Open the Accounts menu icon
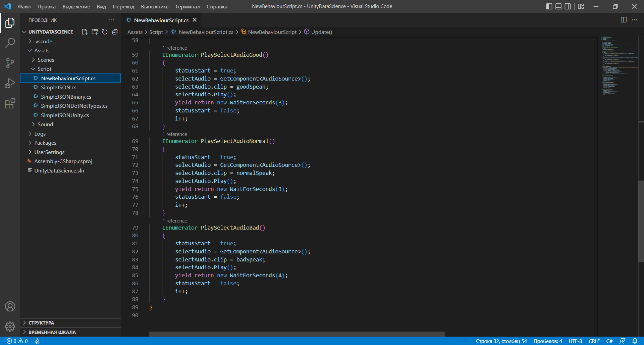The height and width of the screenshot is (345, 644). point(10,306)
